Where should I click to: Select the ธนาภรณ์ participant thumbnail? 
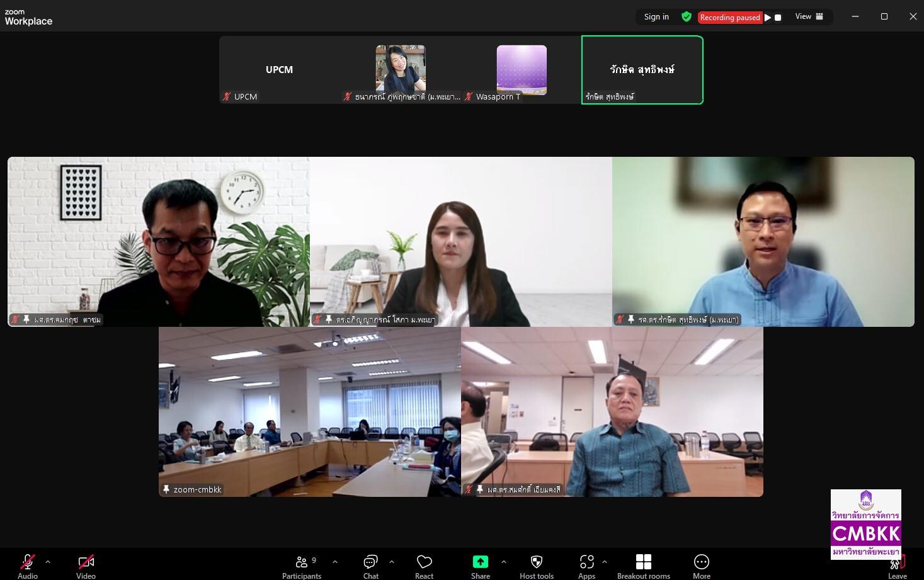(401, 69)
